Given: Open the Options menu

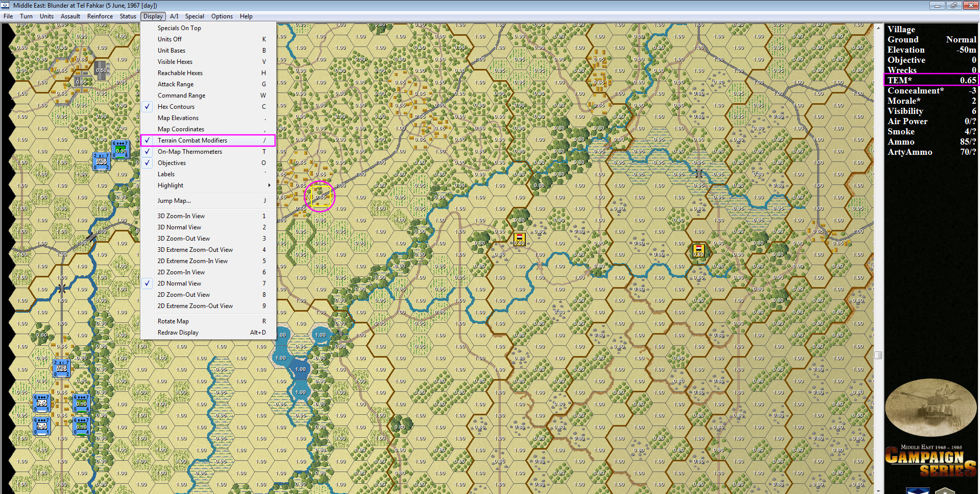Looking at the screenshot, I should tap(222, 16).
